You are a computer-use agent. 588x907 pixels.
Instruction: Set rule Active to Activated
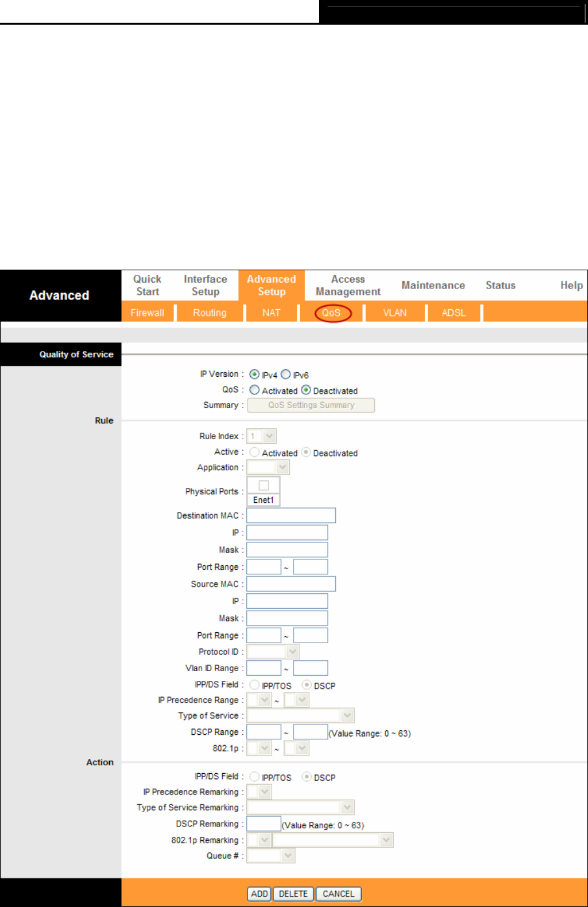[x=255, y=452]
